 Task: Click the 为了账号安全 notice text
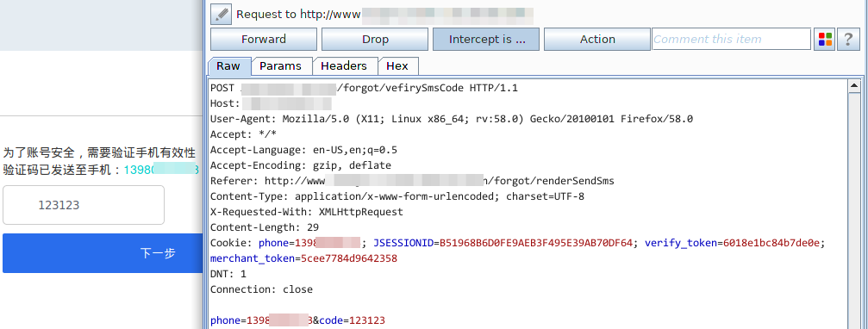(100, 152)
